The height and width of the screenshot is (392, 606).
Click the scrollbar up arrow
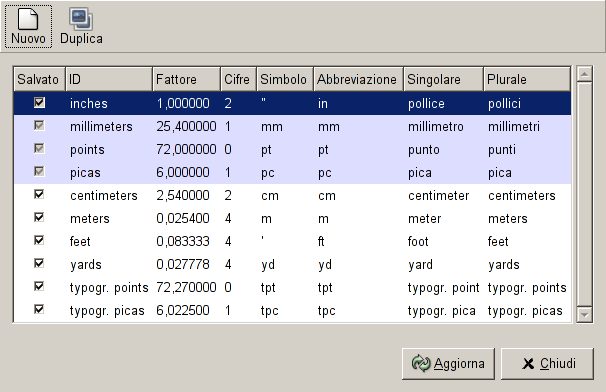pos(584,73)
